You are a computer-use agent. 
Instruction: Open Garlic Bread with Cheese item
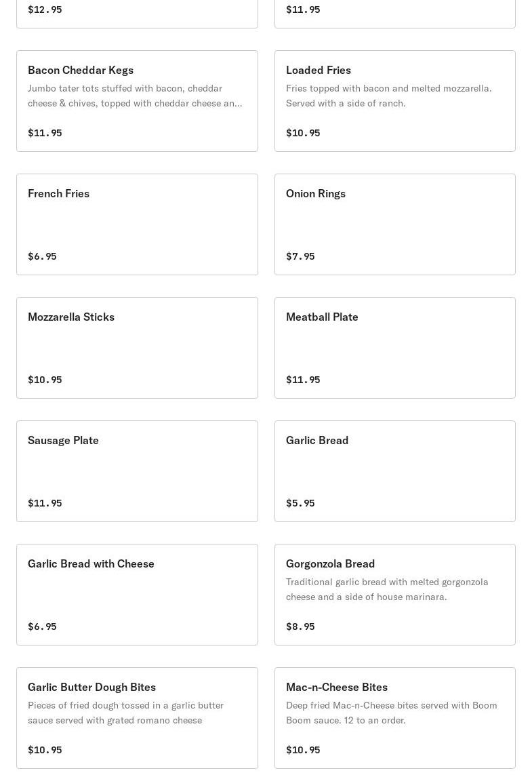tap(137, 595)
